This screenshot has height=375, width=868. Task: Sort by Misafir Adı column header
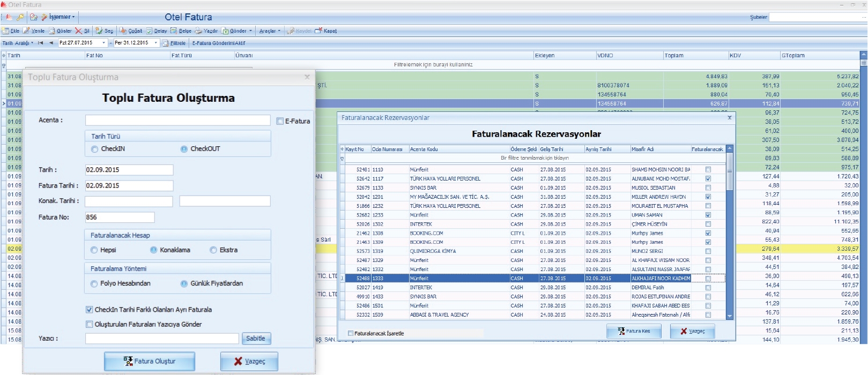(660, 149)
